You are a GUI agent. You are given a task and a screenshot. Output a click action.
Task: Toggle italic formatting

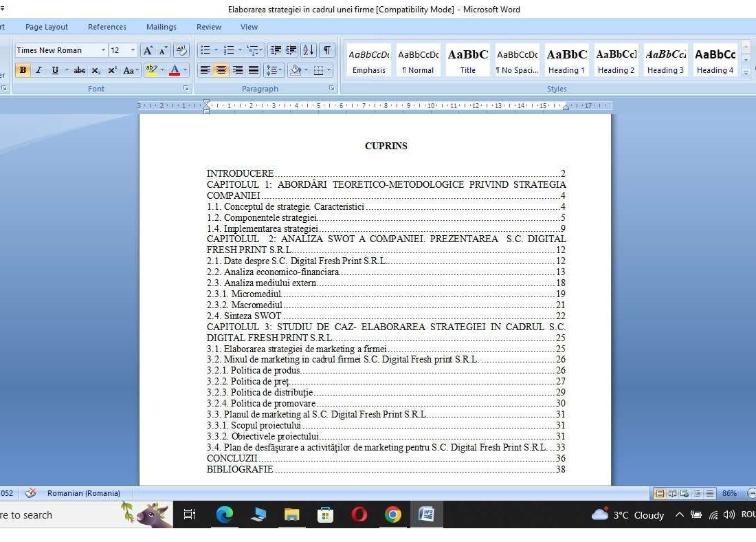(x=39, y=69)
